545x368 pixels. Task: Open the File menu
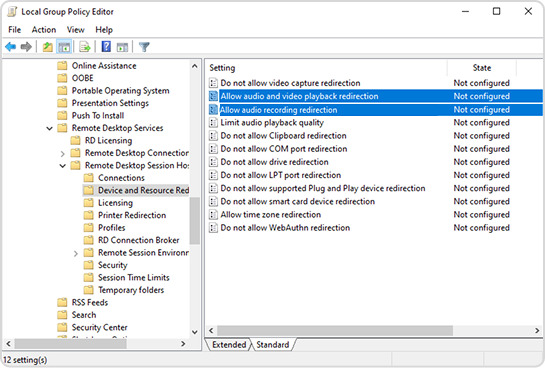[15, 30]
